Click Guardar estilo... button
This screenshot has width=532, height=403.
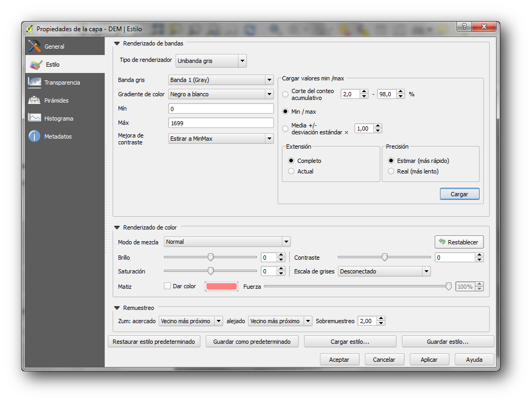[448, 342]
